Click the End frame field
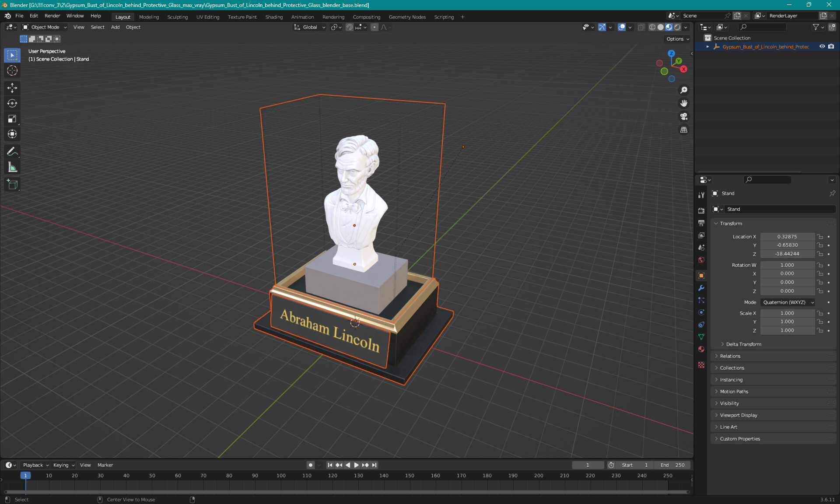 tap(673, 465)
